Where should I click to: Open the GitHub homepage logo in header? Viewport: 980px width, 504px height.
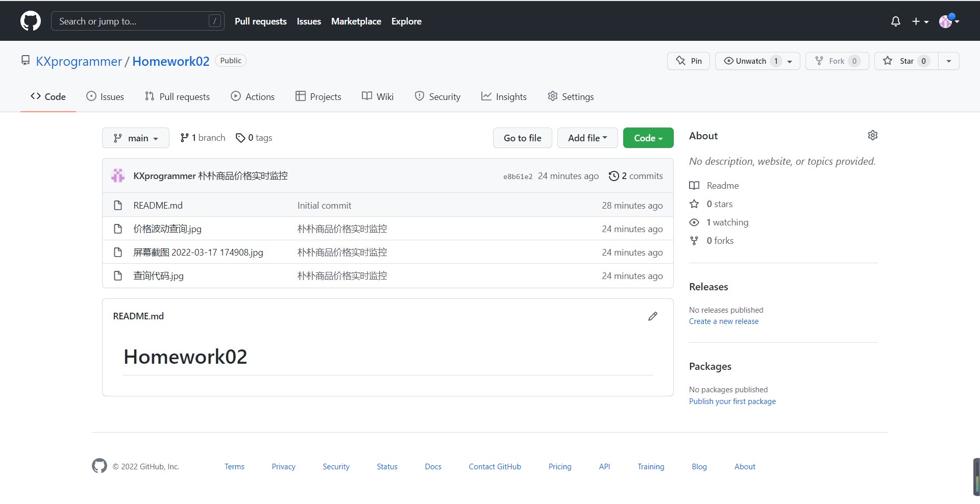coord(31,21)
